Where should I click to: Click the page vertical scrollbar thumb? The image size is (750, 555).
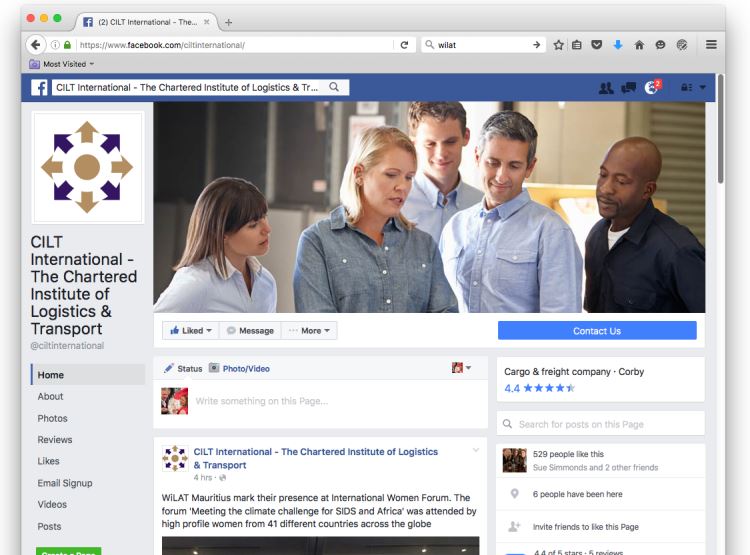point(721,128)
